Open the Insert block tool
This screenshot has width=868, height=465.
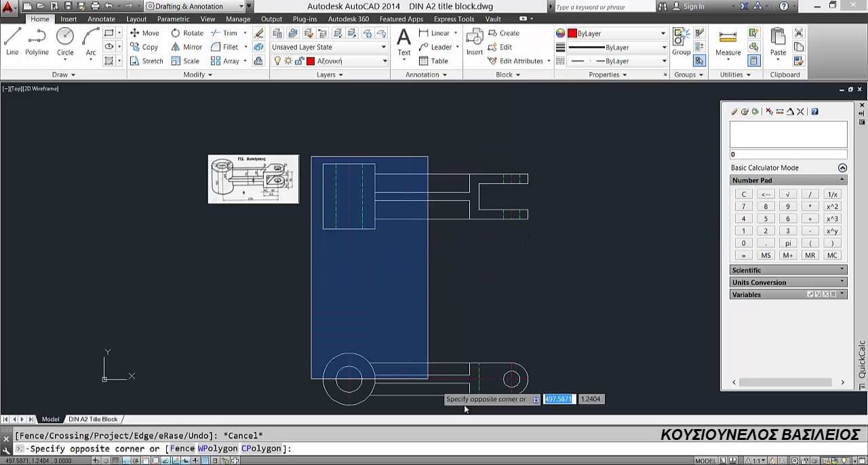(475, 42)
